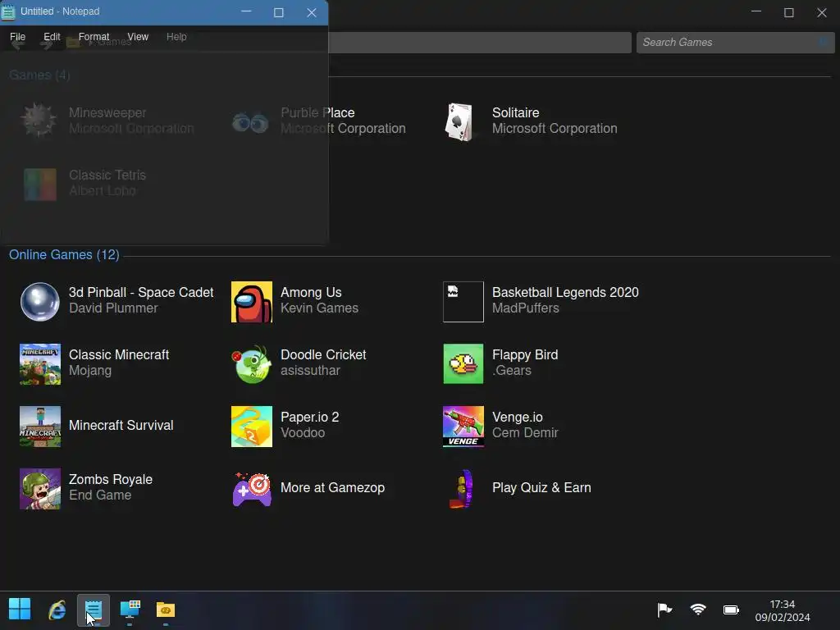Select the Venge.io game title
The image size is (840, 630).
[x=518, y=417]
